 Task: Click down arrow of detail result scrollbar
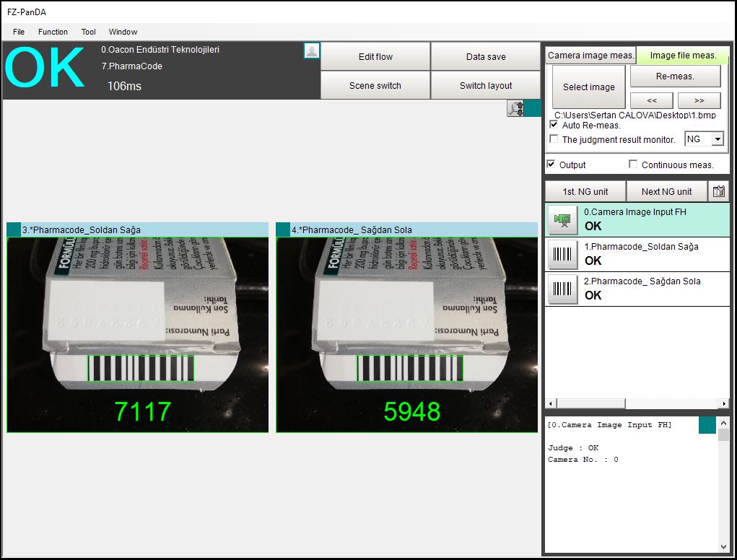point(723,547)
